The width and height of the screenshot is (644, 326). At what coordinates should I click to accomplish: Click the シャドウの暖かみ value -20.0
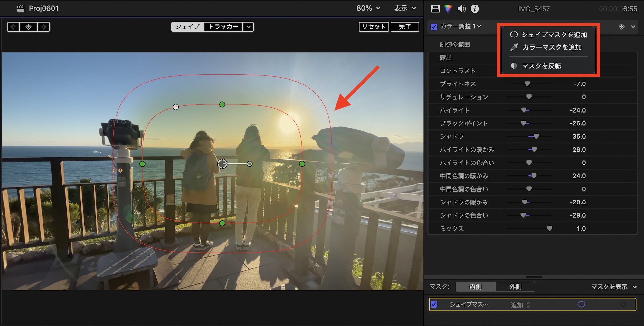578,202
